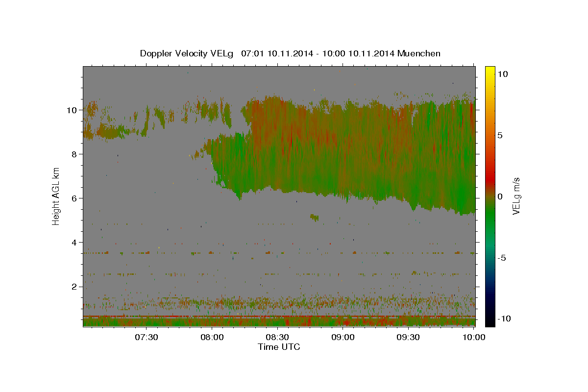
Task: Click the 'Height AGL km' axis label
Action: click(56, 196)
